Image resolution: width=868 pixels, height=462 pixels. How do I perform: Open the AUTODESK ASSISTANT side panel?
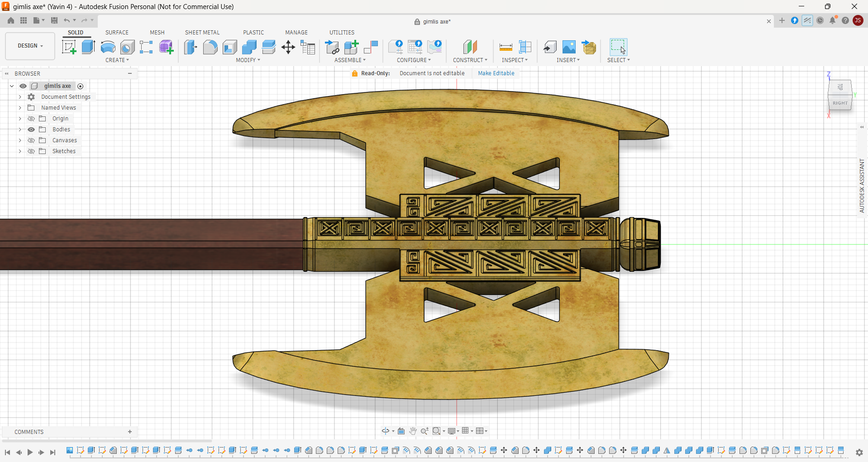[862, 186]
